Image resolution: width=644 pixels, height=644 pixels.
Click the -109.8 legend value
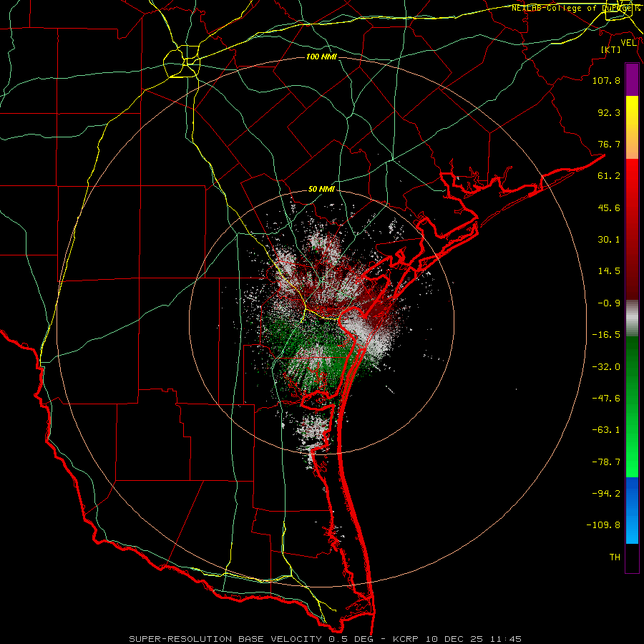tap(603, 525)
